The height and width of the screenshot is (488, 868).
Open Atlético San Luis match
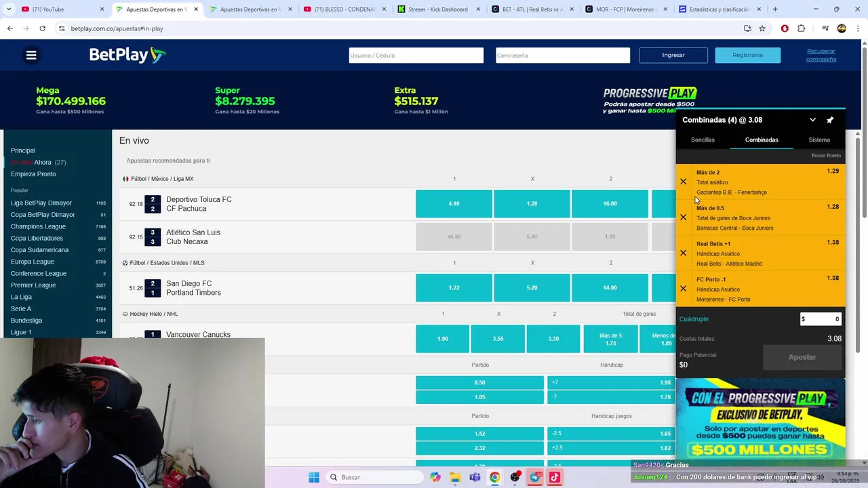point(193,232)
